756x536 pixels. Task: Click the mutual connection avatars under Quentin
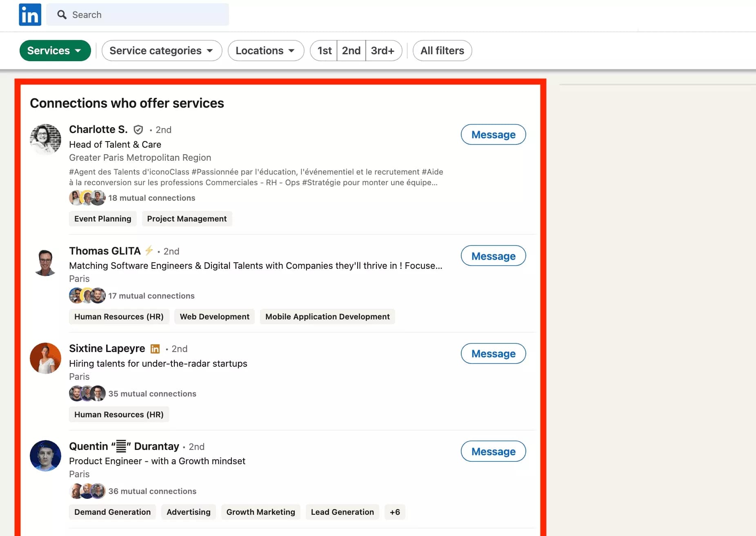(x=87, y=491)
